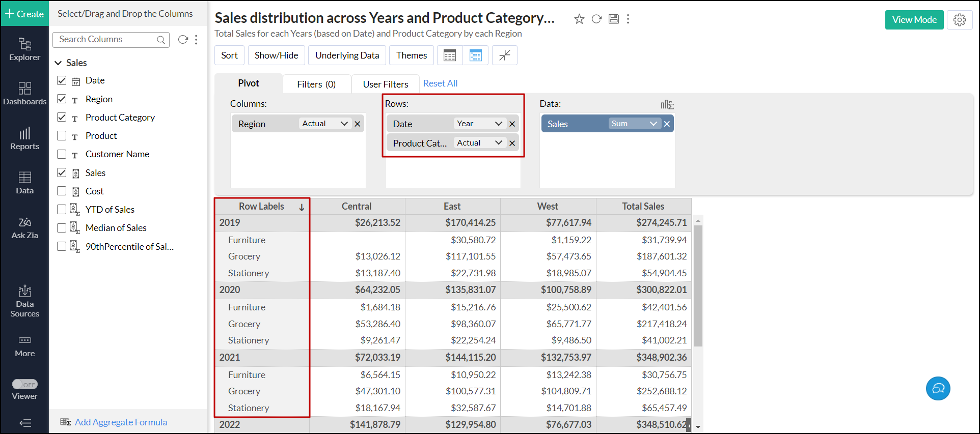Uncheck the Region column checkbox
980x434 pixels.
[62, 99]
